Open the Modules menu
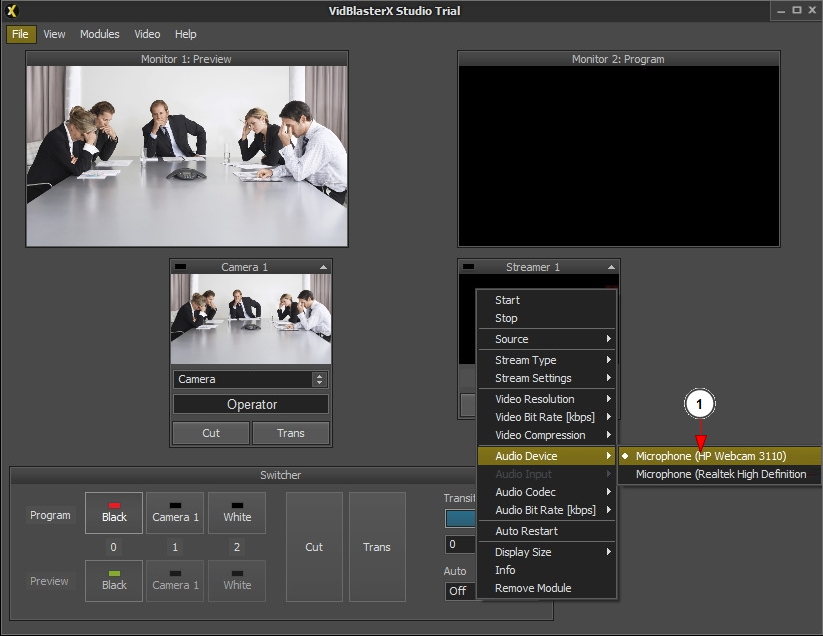 tap(100, 34)
